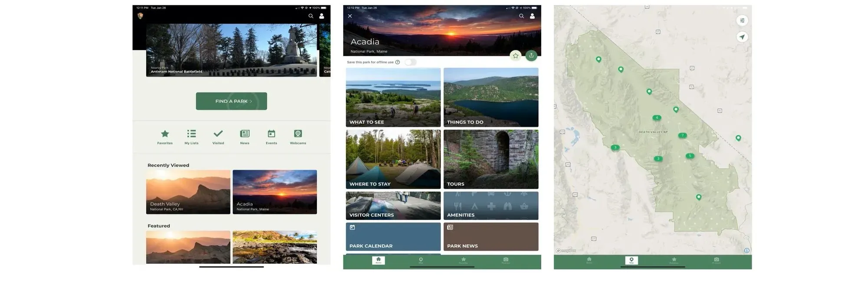Click the Find a Park button
Viewport: 868px width, 283px height.
pos(231,101)
